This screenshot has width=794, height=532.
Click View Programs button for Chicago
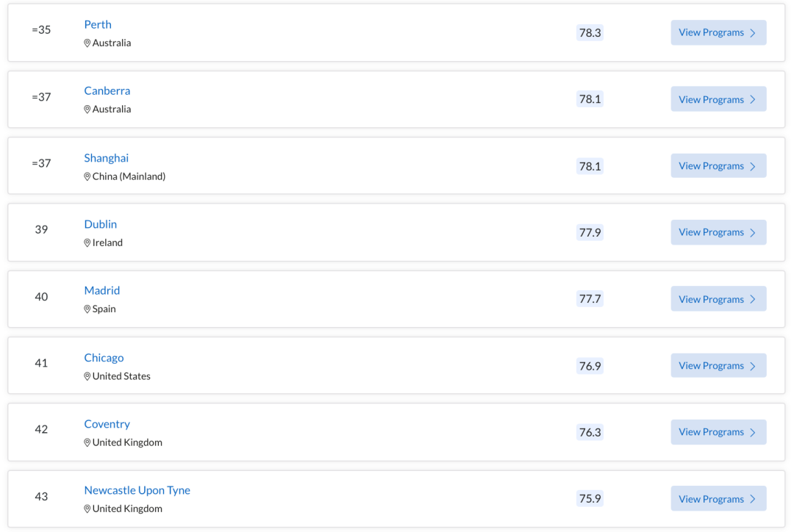pos(718,365)
